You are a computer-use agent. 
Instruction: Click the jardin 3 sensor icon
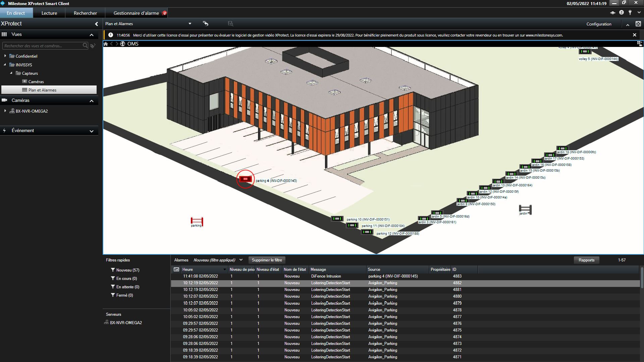423,219
